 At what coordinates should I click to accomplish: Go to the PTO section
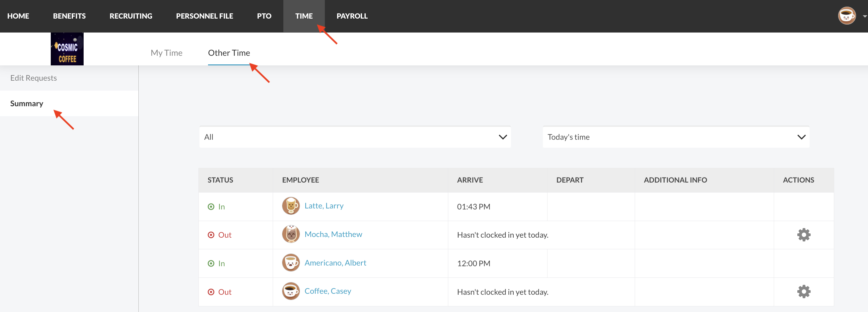(264, 16)
